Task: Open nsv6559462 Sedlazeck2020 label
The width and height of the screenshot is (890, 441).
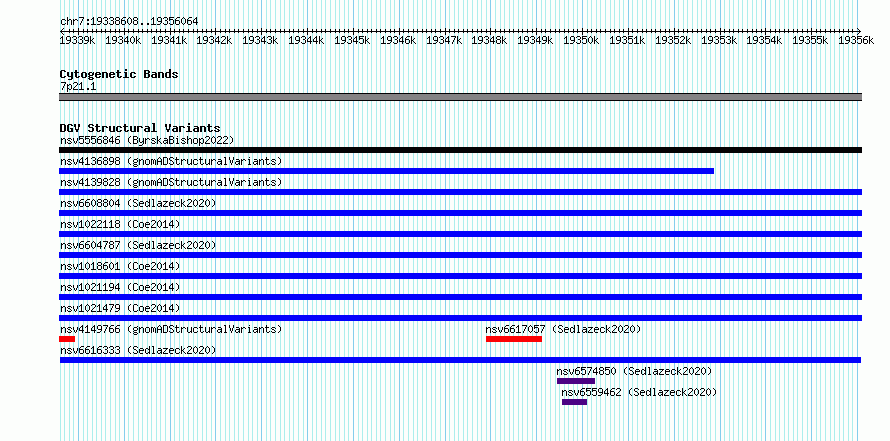Action: [640, 392]
